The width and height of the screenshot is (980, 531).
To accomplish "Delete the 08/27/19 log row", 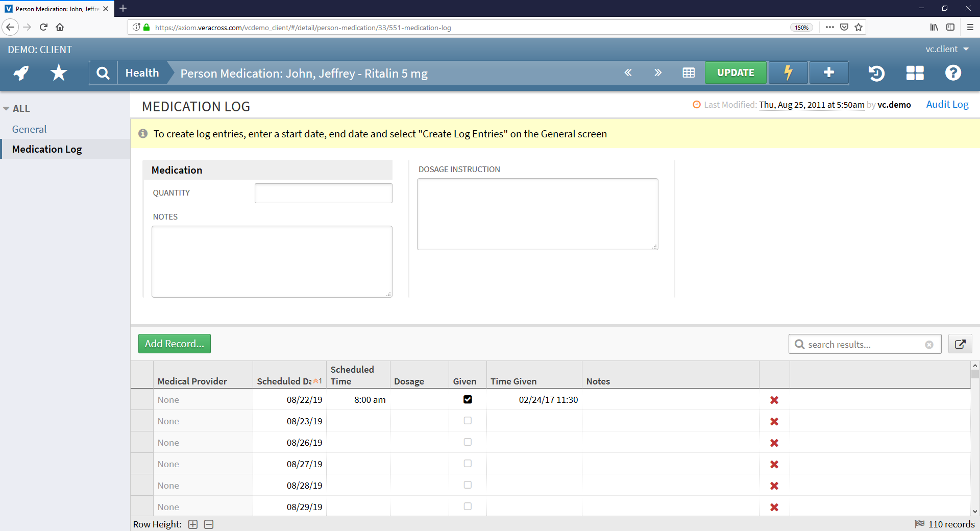I will [x=774, y=464].
